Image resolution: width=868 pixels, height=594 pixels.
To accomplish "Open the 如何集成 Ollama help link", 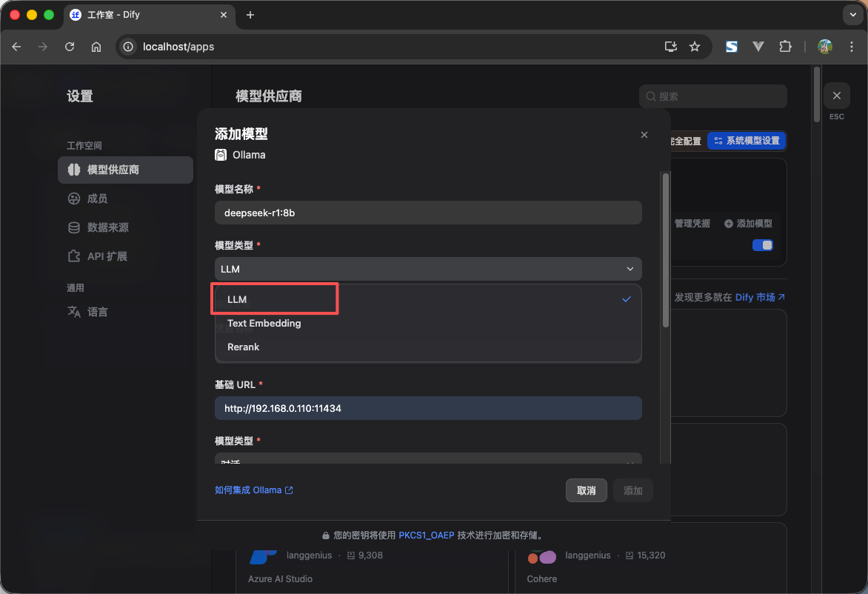I will [x=253, y=490].
